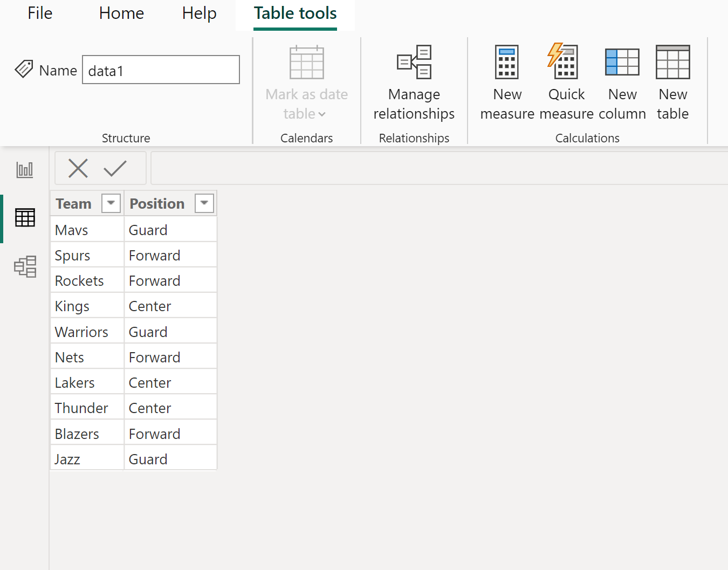Expand the Position column filter dropdown
This screenshot has height=570, width=728.
point(204,203)
